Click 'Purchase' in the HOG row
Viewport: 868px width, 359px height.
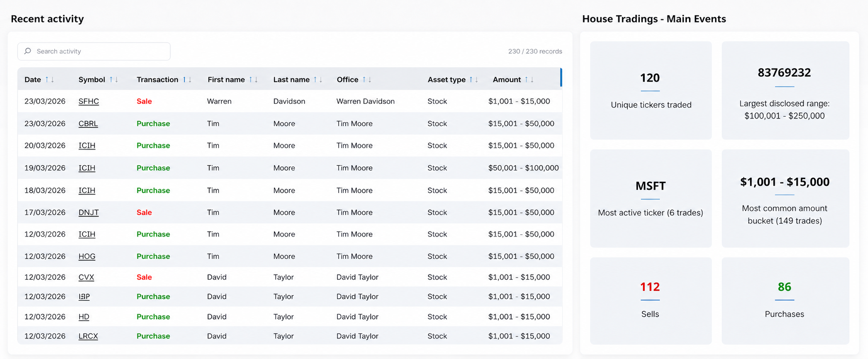(x=153, y=256)
